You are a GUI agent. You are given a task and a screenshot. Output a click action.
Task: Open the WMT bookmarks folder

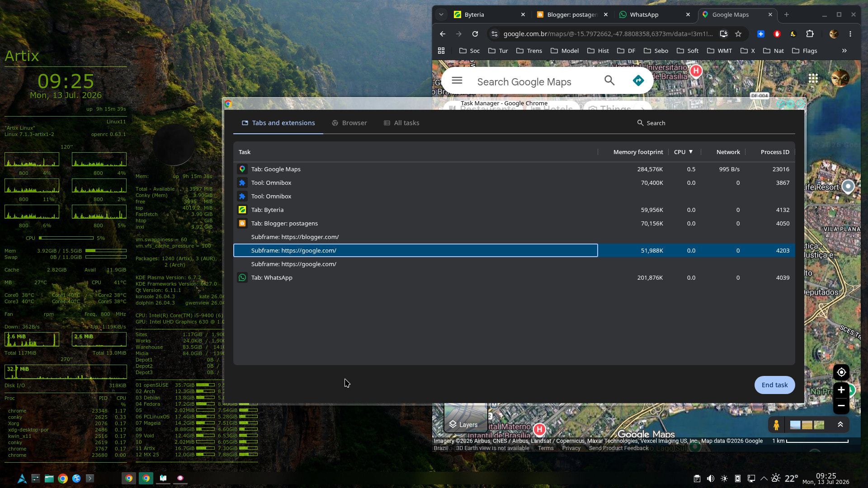[719, 51]
